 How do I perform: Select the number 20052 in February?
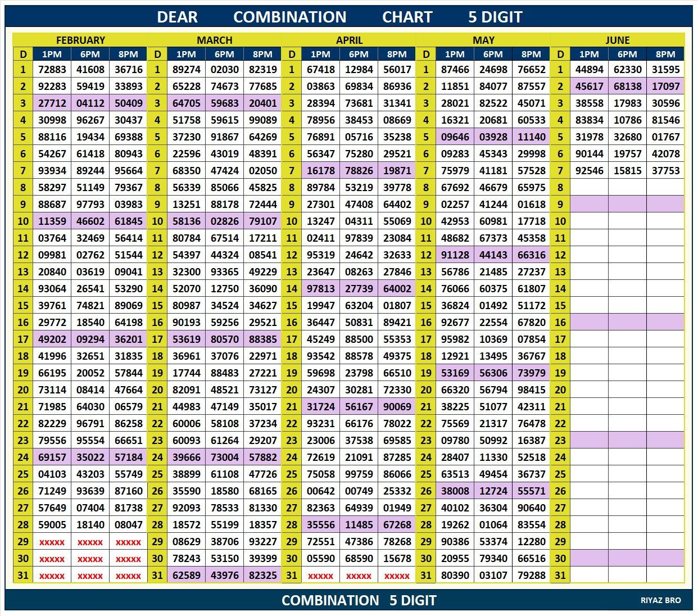coord(90,373)
